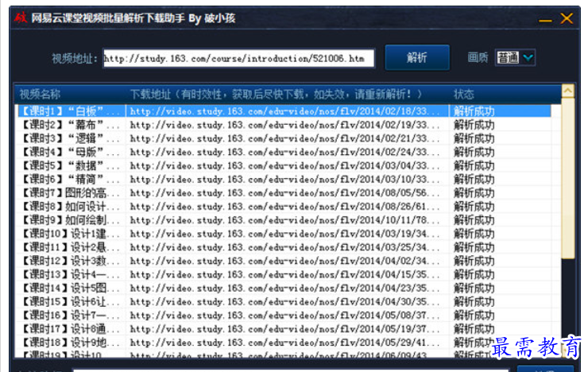
Task: Select row 【课时17】设计8通...
Action: point(284,329)
